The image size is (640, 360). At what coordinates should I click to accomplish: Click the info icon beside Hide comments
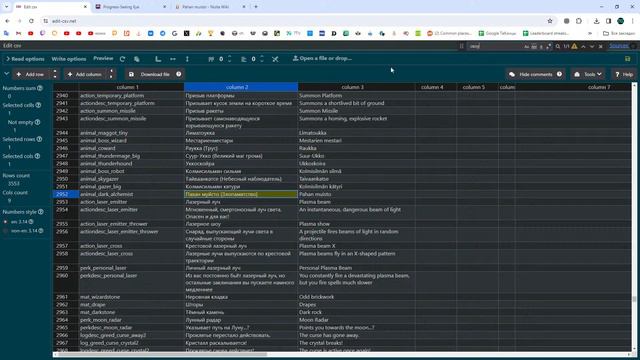(559, 74)
